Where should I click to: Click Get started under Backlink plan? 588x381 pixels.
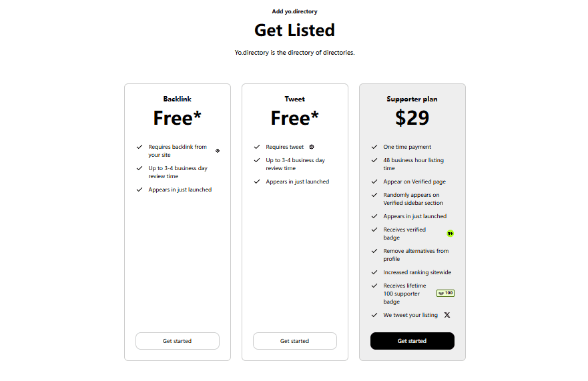[177, 341]
